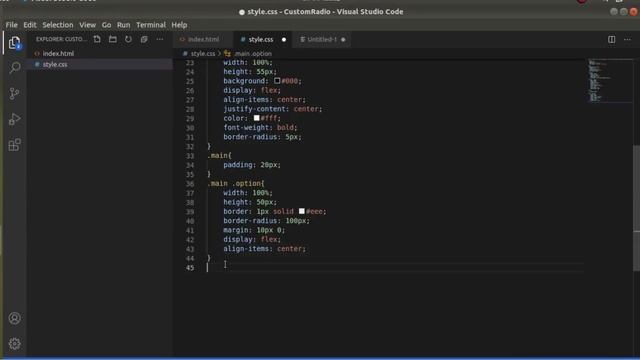Open the Help menu
The height and width of the screenshot is (360, 640).
point(179,25)
